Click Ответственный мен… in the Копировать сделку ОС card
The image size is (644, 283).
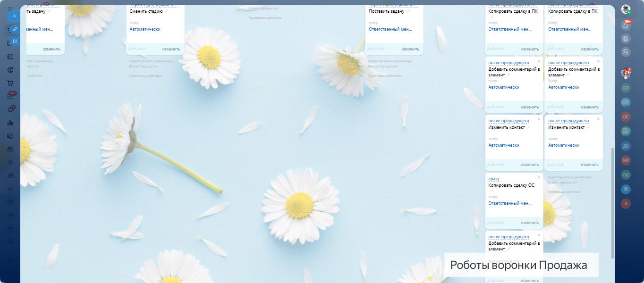tap(510, 203)
